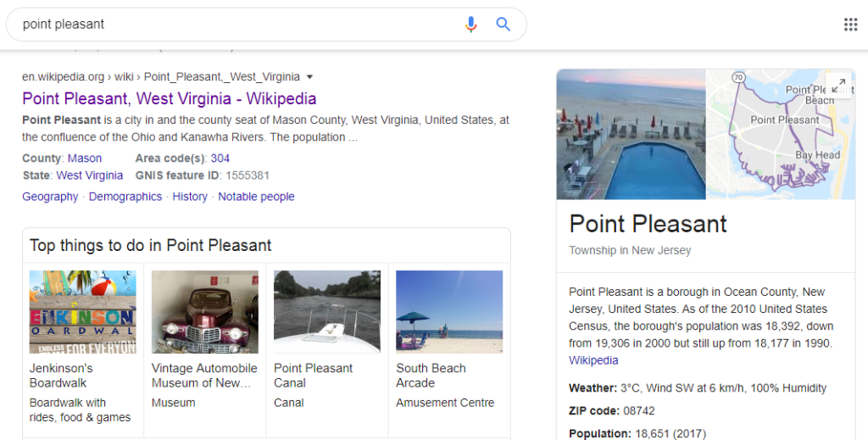Click in the search box with 'point pleasant'
The image size is (868, 440).
click(x=237, y=25)
